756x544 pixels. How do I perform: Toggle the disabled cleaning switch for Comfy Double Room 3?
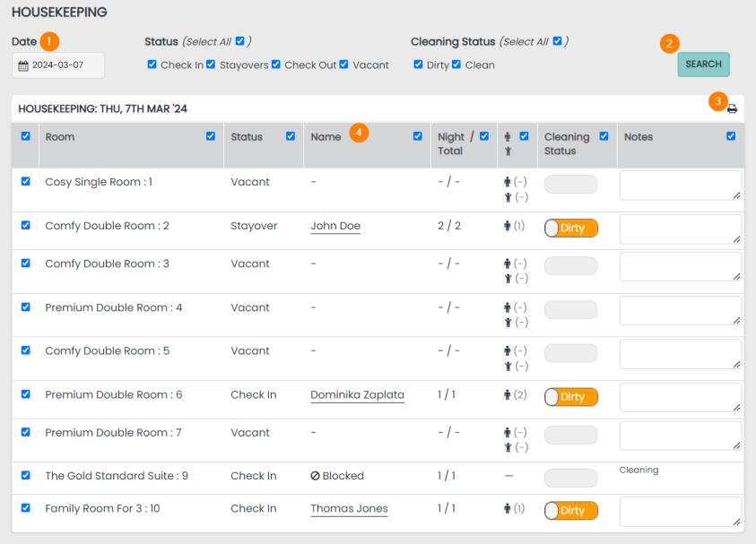pyautogui.click(x=570, y=266)
